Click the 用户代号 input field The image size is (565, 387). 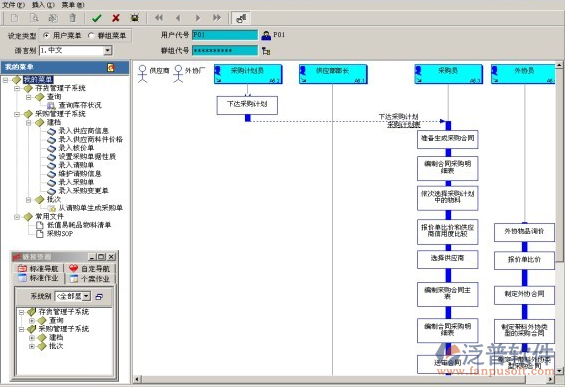point(225,35)
